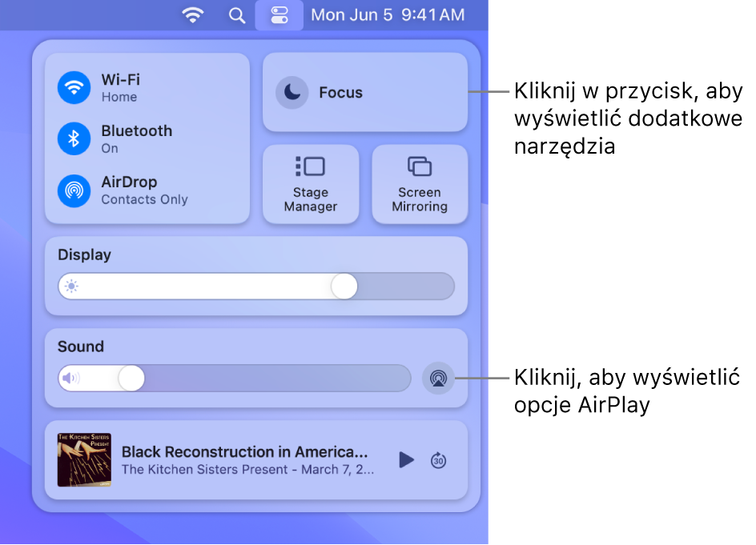The width and height of the screenshot is (756, 545).
Task: Click the AirPlay audio icon next to Sound
Action: click(437, 377)
